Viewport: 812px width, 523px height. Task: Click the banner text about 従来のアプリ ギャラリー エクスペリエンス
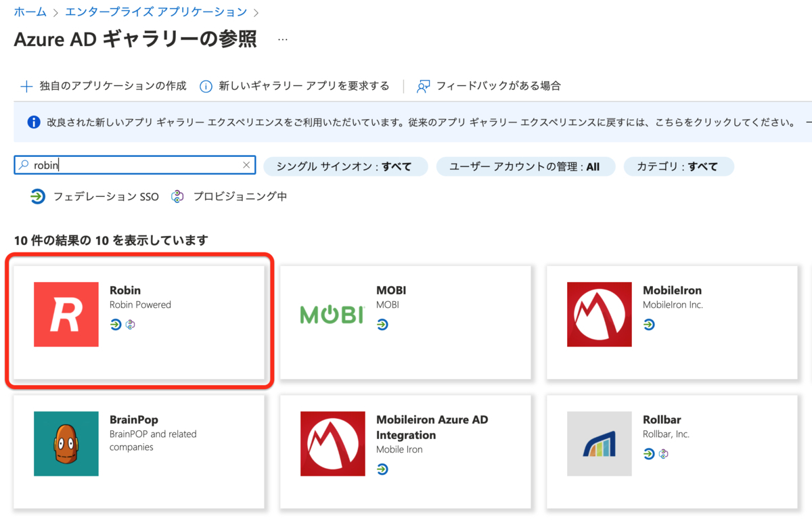(421, 122)
